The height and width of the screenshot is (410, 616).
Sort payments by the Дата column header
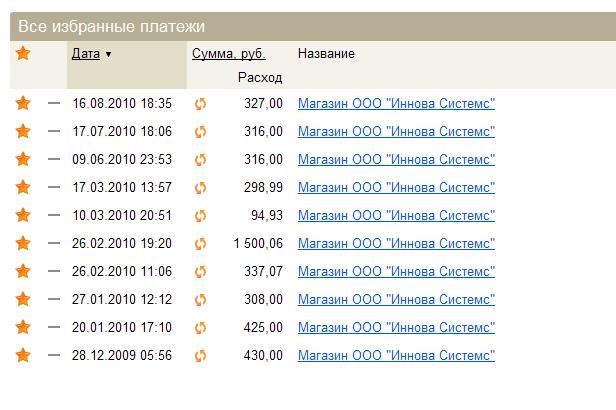[86, 54]
